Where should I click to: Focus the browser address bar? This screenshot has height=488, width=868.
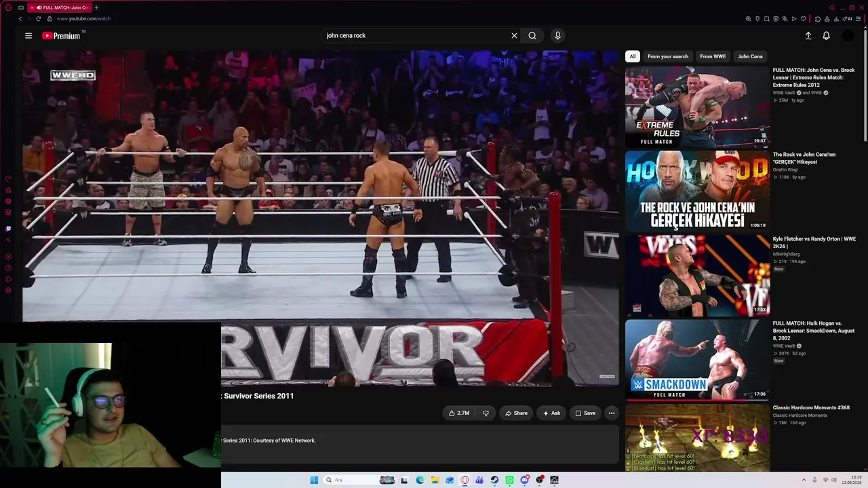pos(393,19)
